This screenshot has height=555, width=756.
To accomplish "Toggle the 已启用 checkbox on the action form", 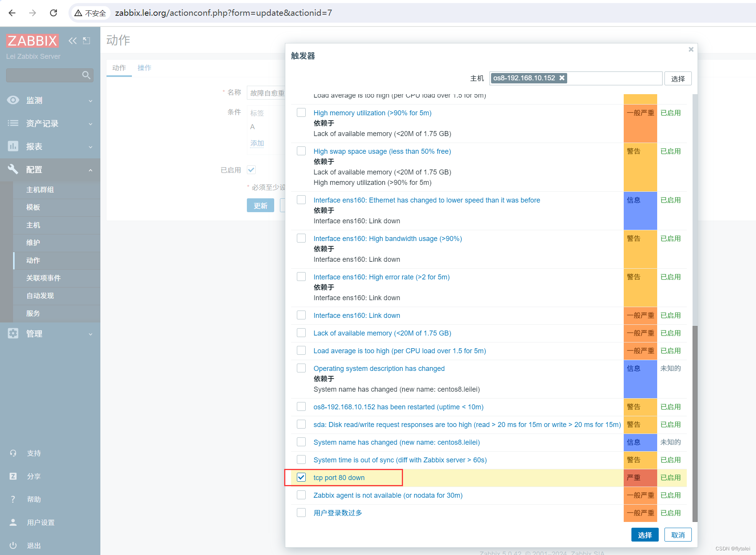I will (251, 170).
